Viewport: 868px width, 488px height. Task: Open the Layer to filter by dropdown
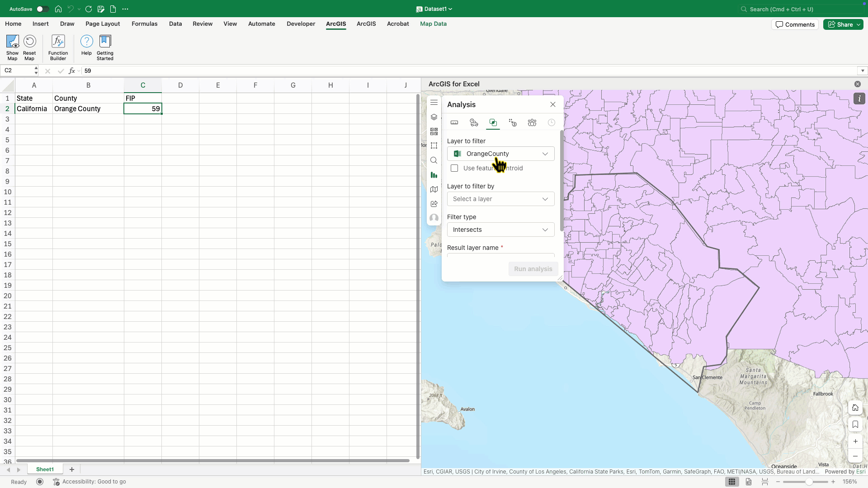pos(500,199)
